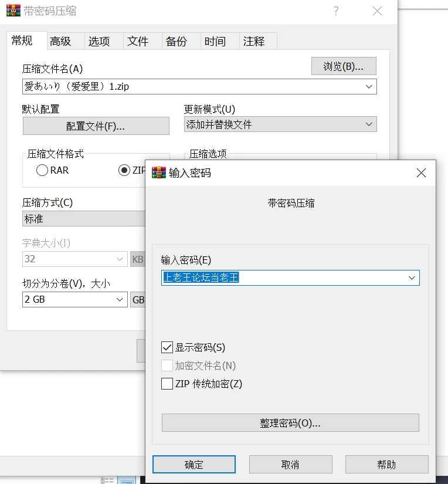Image resolution: width=448 pixels, height=484 pixels.
Task: Open the 压缩方式 标准 dropdown
Action: [x=84, y=219]
